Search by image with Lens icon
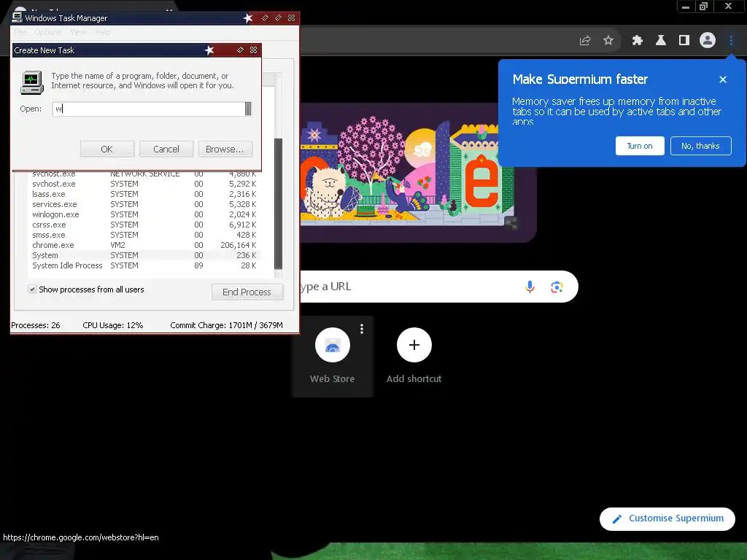Image resolution: width=747 pixels, height=560 pixels. 557,287
